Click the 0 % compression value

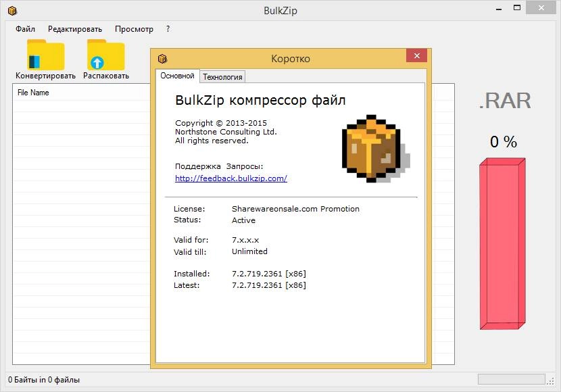click(x=503, y=142)
